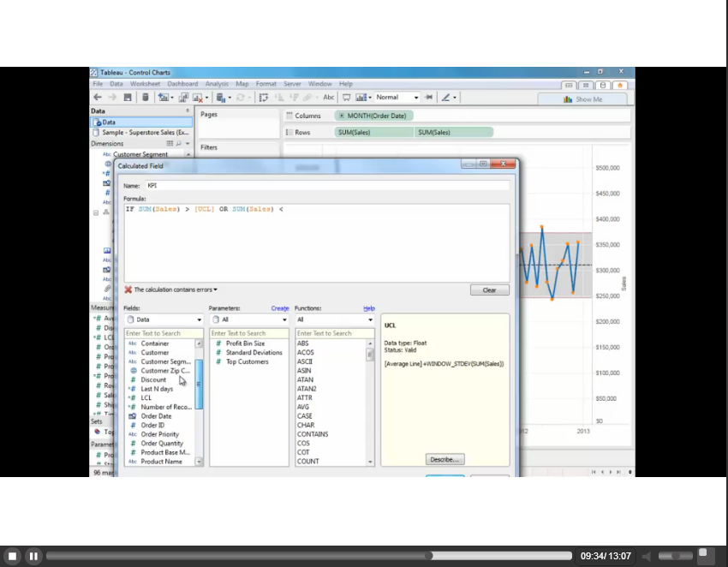Viewport: 728px width, 567px height.
Task: Open the Functions All dropdown
Action: tap(335, 319)
